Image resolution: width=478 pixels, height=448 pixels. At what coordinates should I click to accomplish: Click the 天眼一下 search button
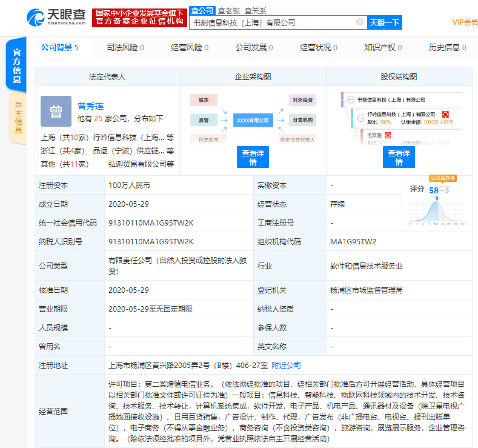[385, 22]
